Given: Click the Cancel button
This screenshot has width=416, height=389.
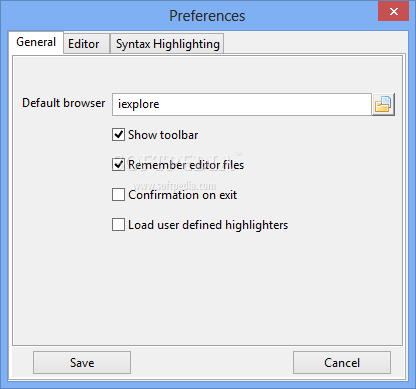Looking at the screenshot, I should point(342,362).
